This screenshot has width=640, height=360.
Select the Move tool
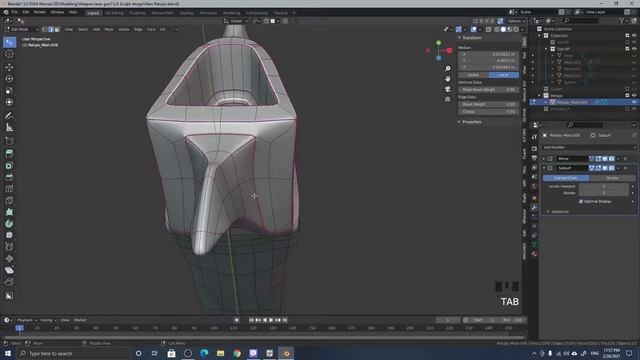(x=9, y=67)
